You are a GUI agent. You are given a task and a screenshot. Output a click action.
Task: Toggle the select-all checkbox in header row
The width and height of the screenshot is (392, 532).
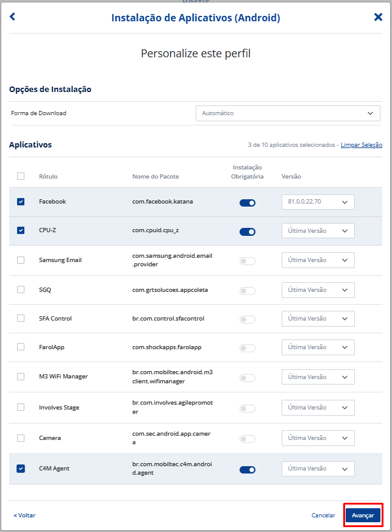click(21, 176)
